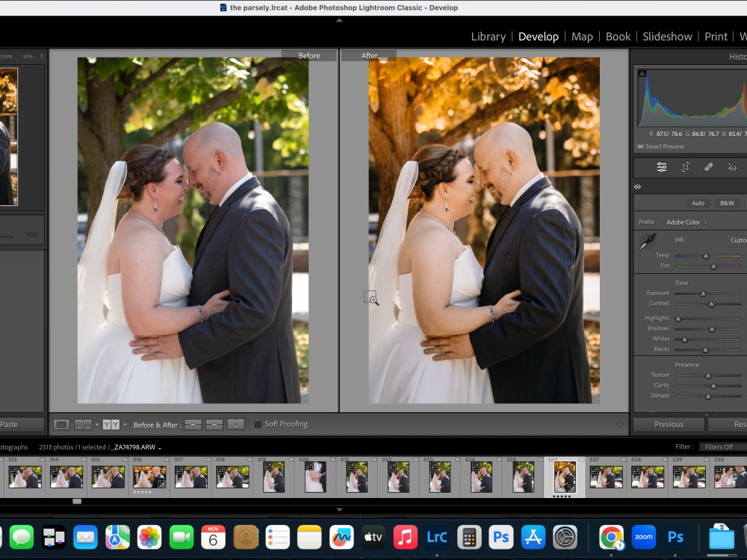
Task: Open the Book module
Action: click(x=618, y=37)
